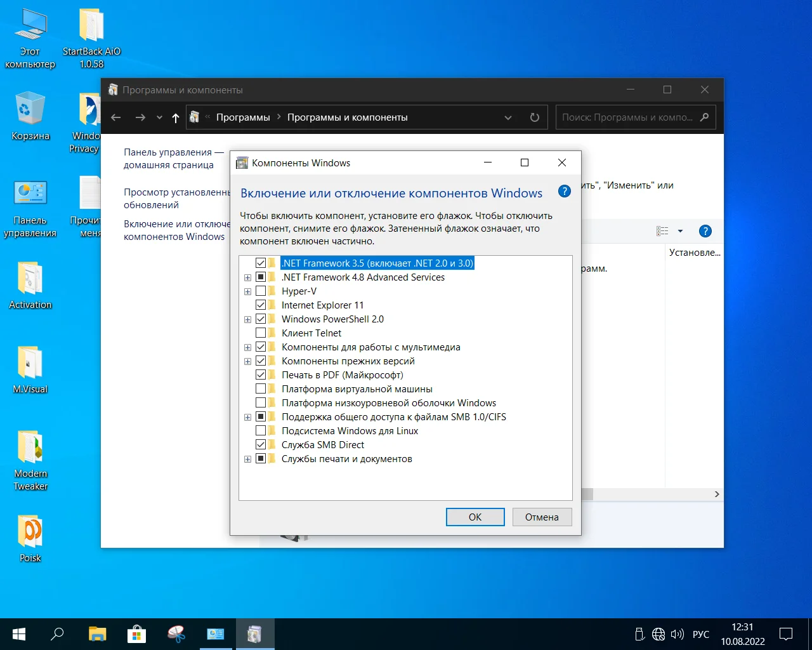Uncheck Internet Explorer 11 component
The image size is (812, 650).
click(261, 305)
